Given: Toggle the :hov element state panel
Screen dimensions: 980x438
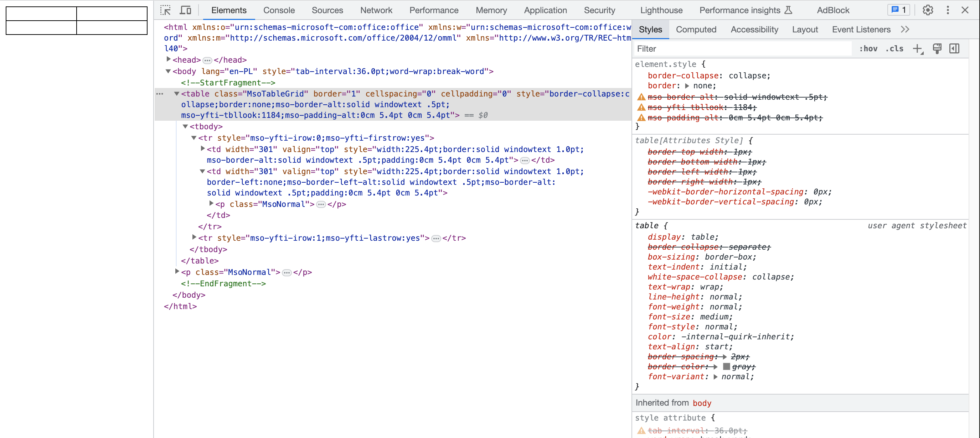Looking at the screenshot, I should (x=868, y=49).
